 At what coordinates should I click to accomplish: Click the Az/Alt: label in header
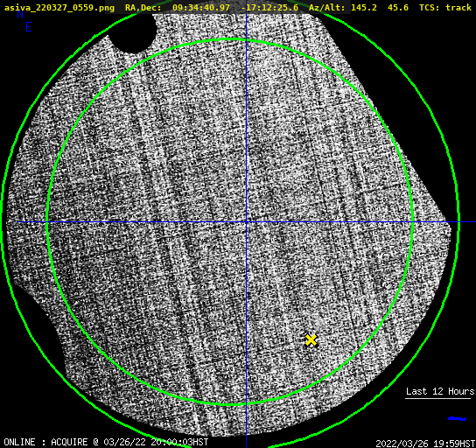click(326, 7)
